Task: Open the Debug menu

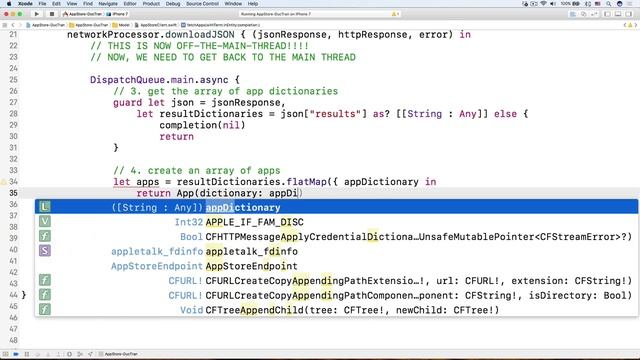Action: (x=173, y=4)
